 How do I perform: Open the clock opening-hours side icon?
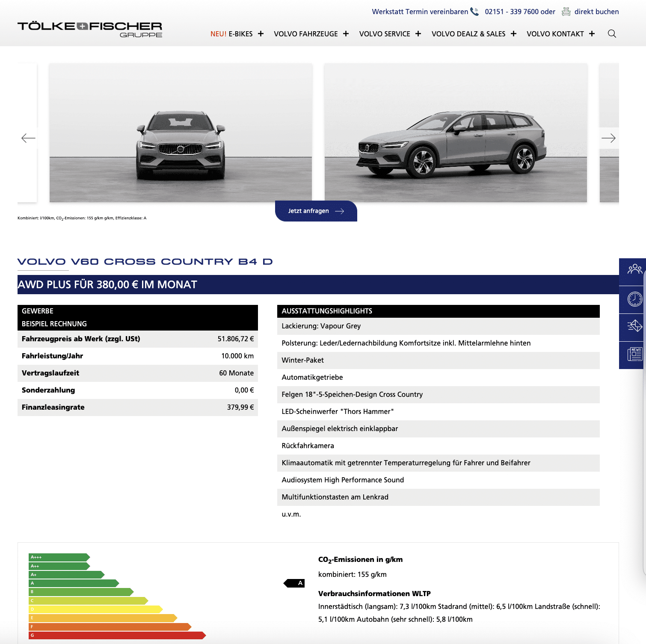[x=634, y=299]
